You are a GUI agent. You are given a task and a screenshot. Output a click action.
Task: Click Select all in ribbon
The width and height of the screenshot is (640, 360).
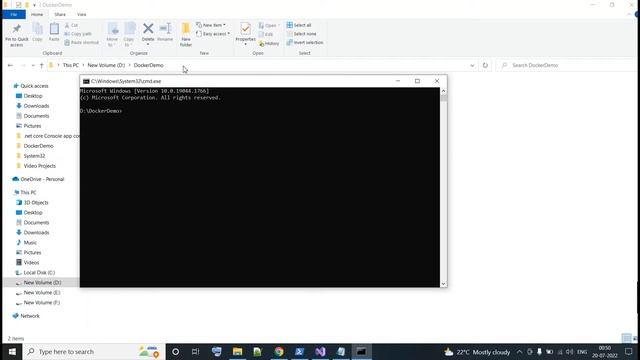pyautogui.click(x=299, y=25)
